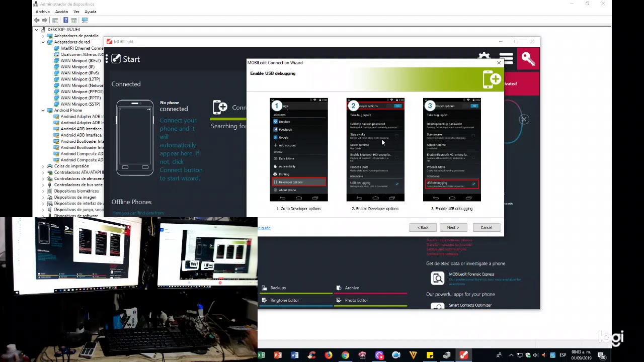Open PowerPoint from the taskbar

(278, 355)
